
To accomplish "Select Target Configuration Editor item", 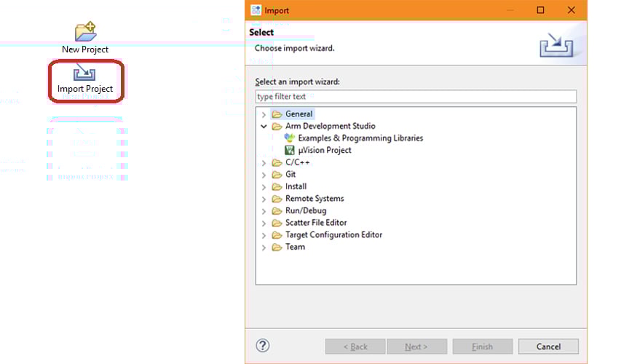I will coord(333,235).
